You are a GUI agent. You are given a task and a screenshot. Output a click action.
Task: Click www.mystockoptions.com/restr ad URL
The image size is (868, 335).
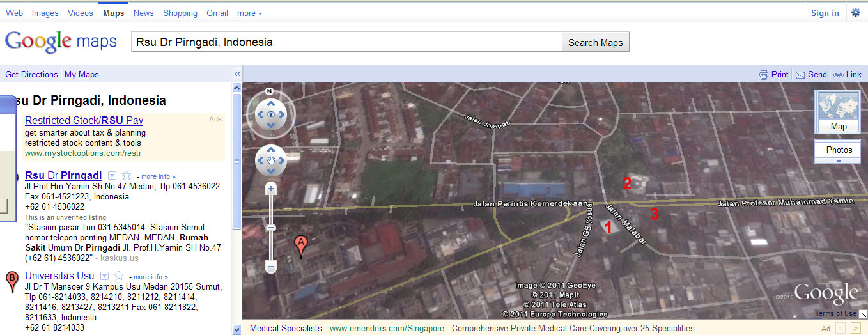click(83, 153)
